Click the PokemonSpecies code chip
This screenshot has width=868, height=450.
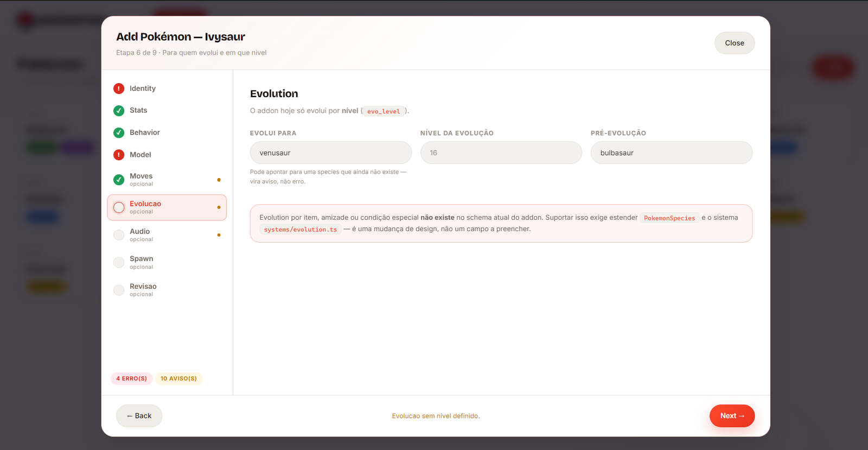coord(669,218)
